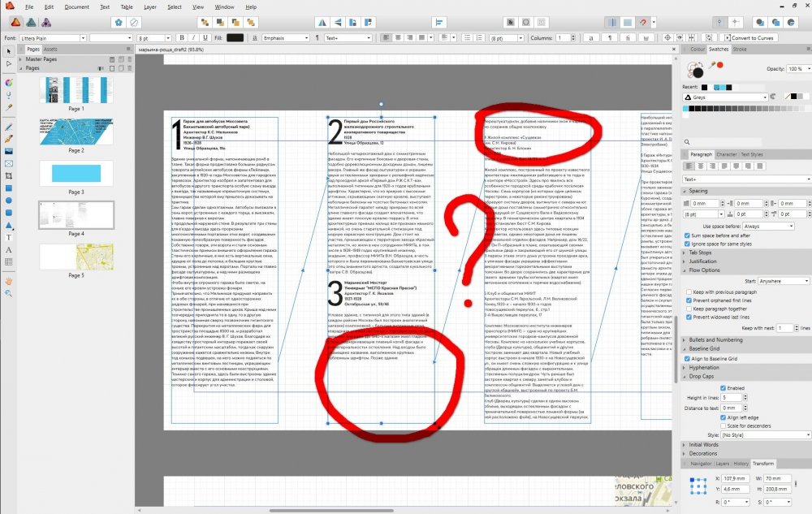Viewport: 812px width, 514px height.
Task: Enable Keep with previous paragraph checkbox
Action: click(x=688, y=291)
